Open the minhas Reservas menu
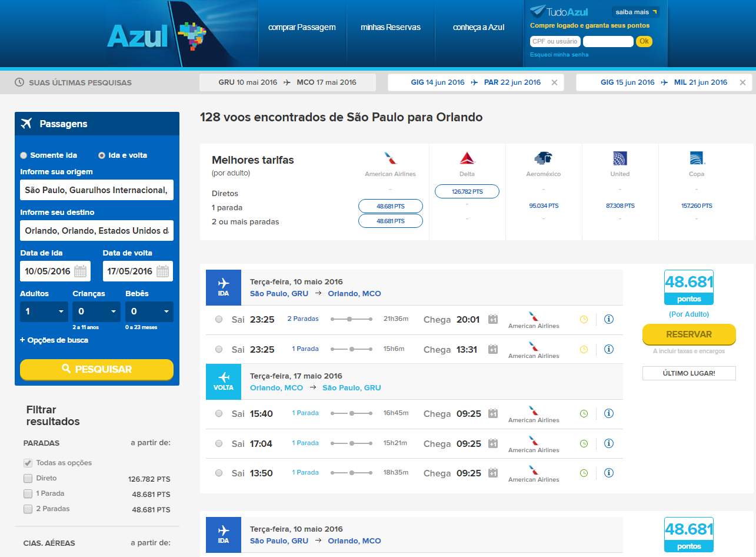Screen dimensions: 756x557 (391, 27)
